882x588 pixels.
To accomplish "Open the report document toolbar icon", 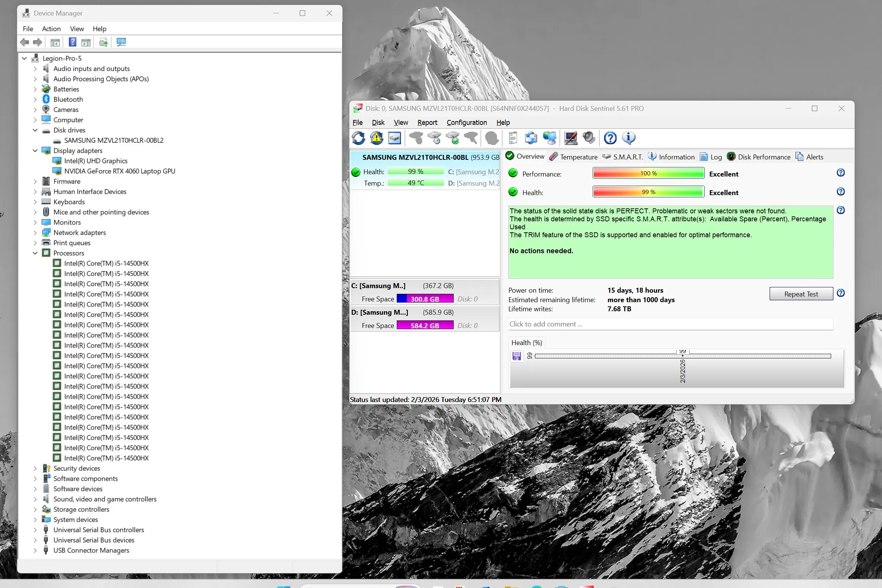I will (513, 138).
